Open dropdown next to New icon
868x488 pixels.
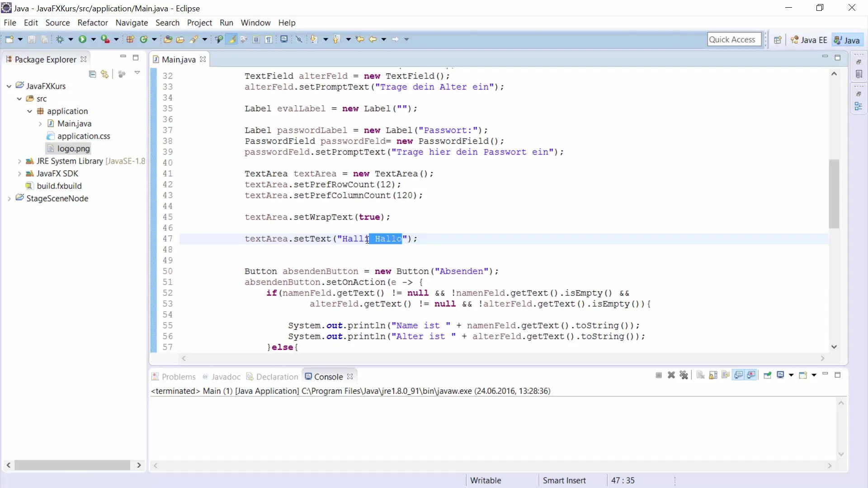pyautogui.click(x=20, y=39)
